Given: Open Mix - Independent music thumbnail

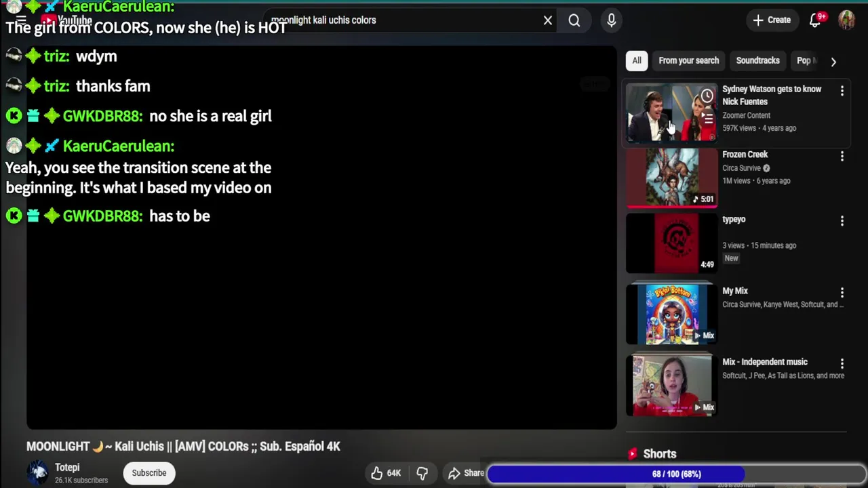Looking at the screenshot, I should click(671, 386).
